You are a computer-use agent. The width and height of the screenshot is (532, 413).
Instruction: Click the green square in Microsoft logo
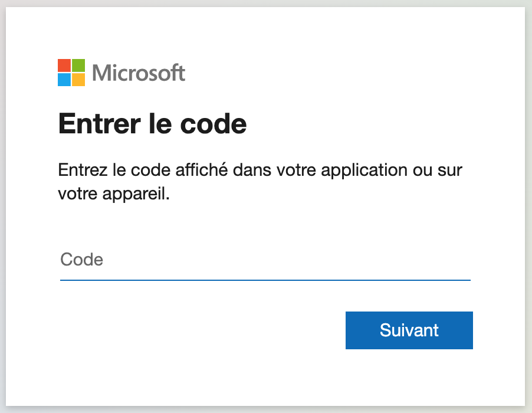[78, 65]
